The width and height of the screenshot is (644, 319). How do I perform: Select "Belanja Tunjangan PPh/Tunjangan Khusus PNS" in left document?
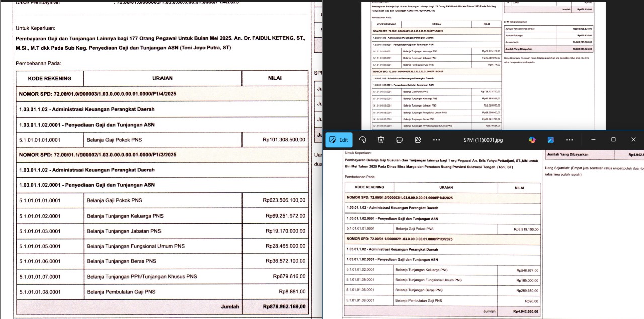[142, 276]
